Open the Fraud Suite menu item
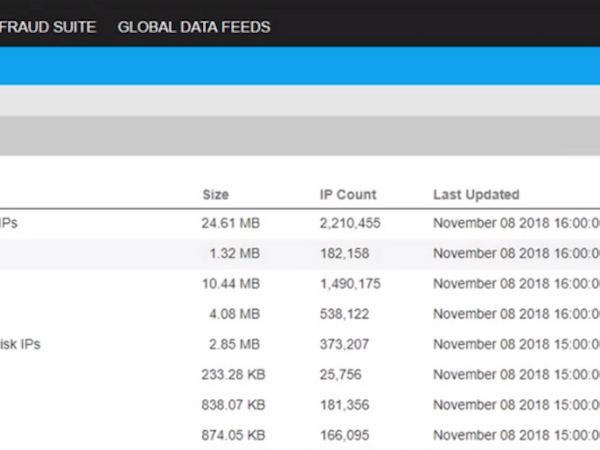600x450 pixels. (x=48, y=27)
